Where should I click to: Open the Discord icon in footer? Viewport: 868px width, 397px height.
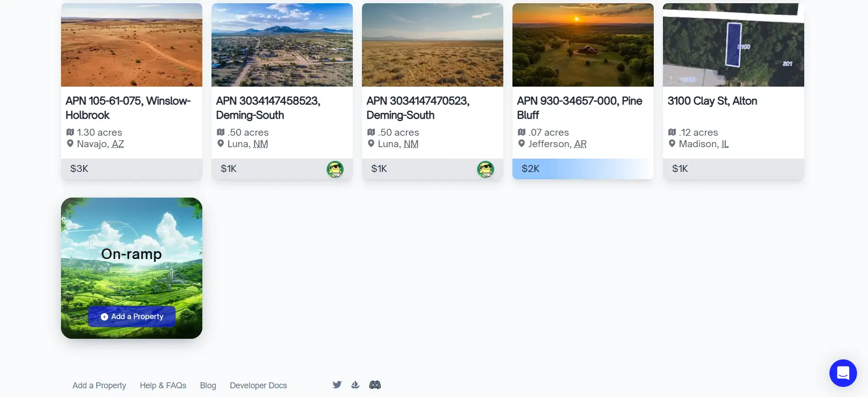(x=375, y=385)
